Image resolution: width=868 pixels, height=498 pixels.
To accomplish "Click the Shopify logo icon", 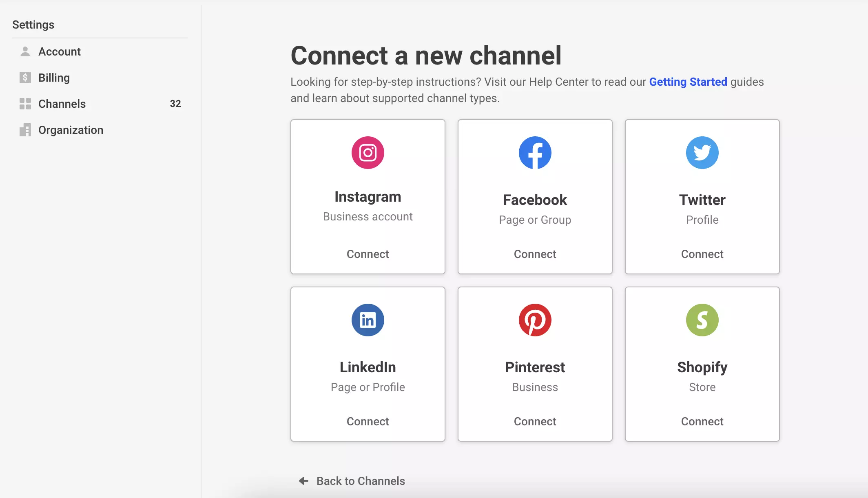I will pos(702,320).
